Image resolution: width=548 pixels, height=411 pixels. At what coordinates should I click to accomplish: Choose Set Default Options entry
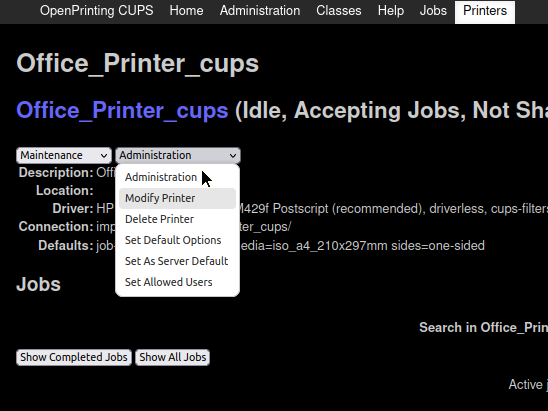click(x=178, y=240)
